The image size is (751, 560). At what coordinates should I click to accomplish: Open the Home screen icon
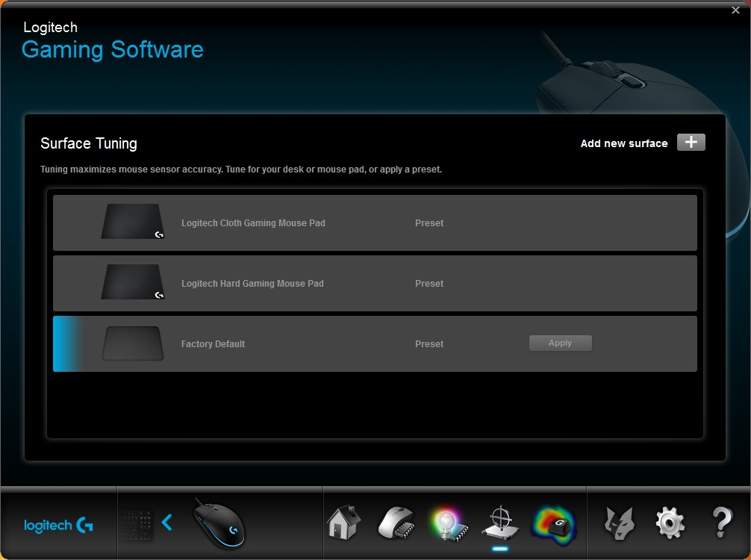[x=343, y=523]
